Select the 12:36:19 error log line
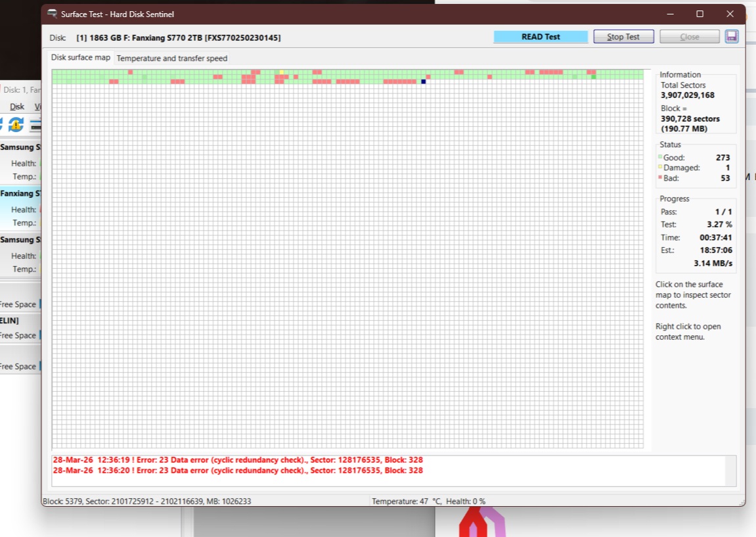 (238, 460)
